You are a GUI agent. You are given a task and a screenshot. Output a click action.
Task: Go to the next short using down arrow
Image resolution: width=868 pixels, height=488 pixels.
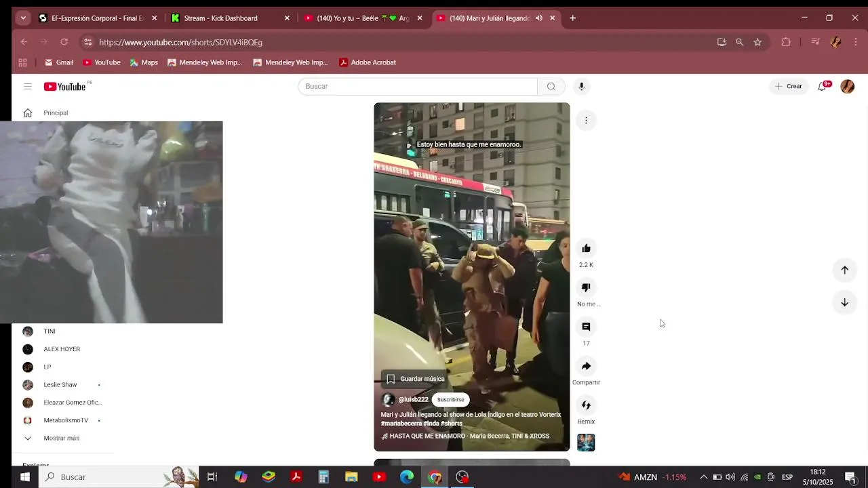pyautogui.click(x=844, y=302)
